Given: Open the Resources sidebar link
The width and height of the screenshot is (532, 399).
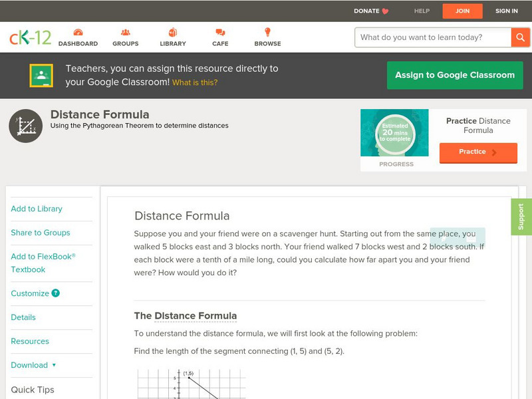Looking at the screenshot, I should (x=30, y=341).
